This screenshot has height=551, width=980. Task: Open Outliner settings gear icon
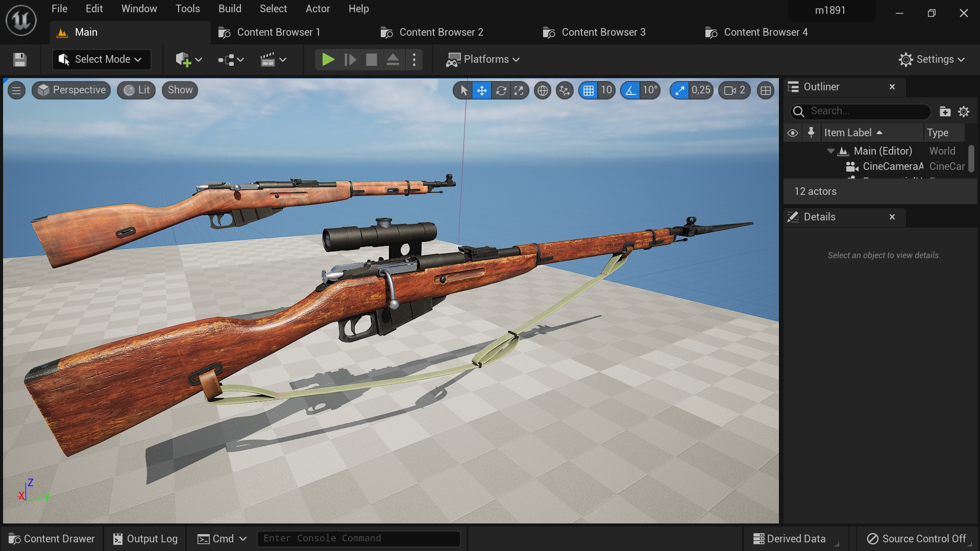point(964,111)
